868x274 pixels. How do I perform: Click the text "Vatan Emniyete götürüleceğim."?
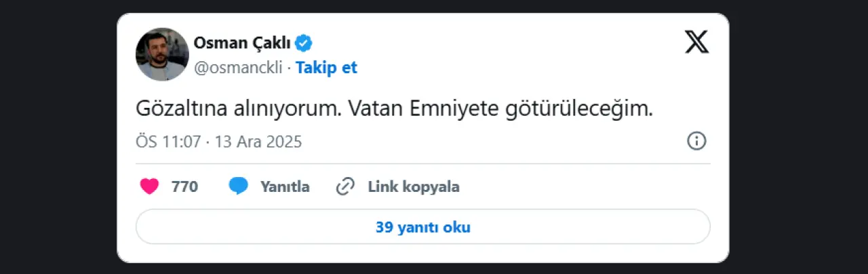click(500, 109)
